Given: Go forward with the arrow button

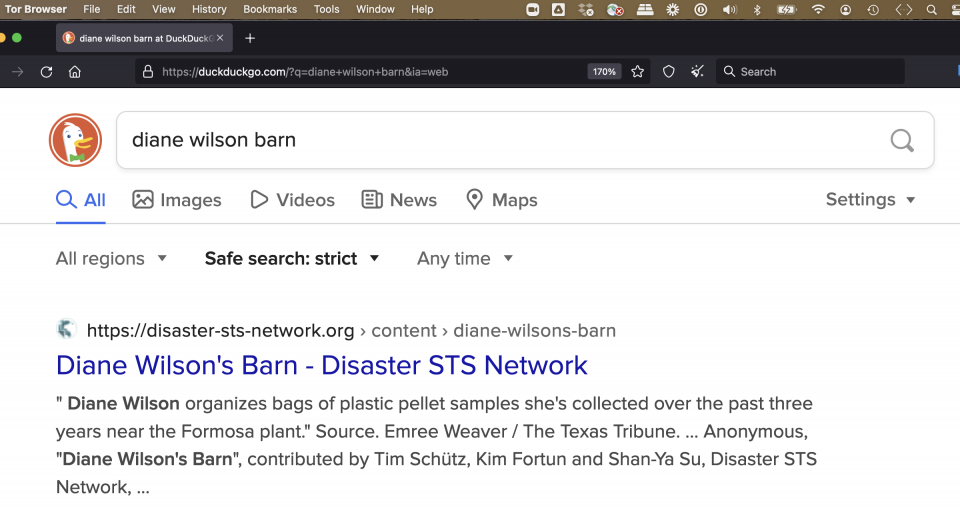Looking at the screenshot, I should (18, 72).
